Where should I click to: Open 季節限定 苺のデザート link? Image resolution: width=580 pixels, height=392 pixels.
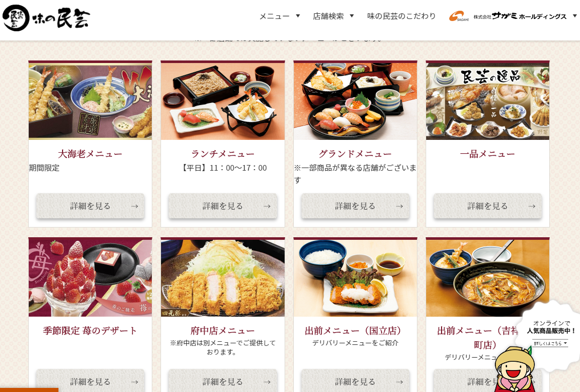pyautogui.click(x=90, y=331)
